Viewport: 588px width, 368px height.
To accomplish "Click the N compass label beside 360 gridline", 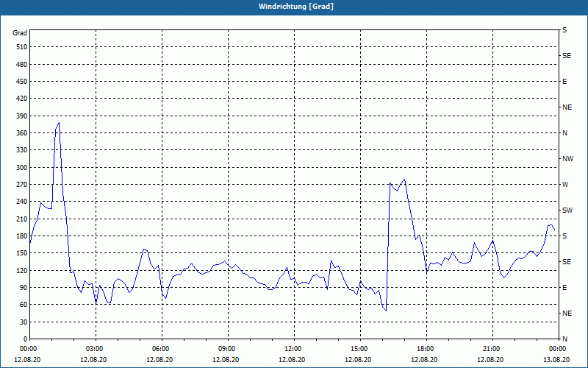I will click(565, 133).
